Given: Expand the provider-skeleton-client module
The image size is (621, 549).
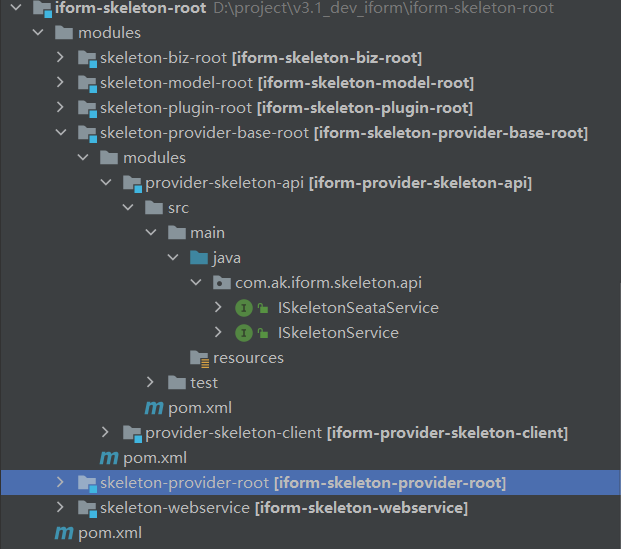Looking at the screenshot, I should (106, 433).
